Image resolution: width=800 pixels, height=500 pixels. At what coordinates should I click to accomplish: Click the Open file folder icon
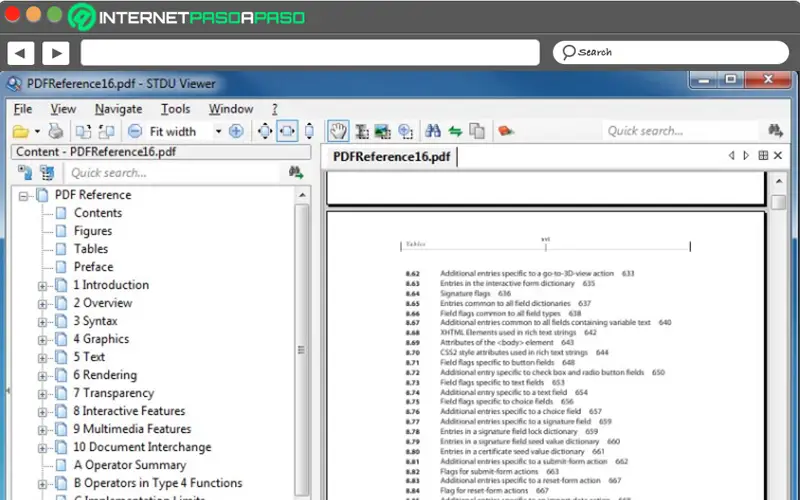click(20, 132)
